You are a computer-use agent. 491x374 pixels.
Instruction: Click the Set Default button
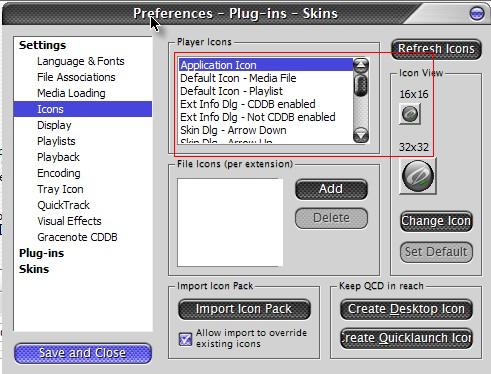(x=436, y=252)
